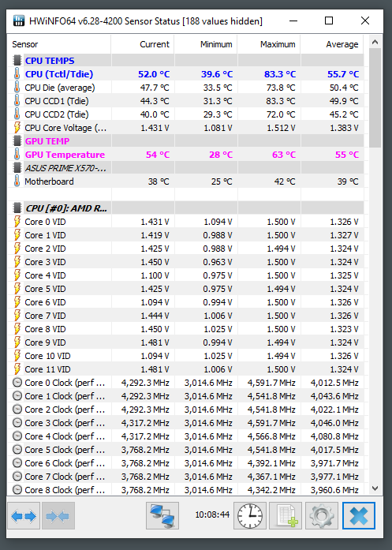Click Core 3 Clock current 4,317.2 MHz
The width and height of the screenshot is (392, 550).
(x=145, y=423)
